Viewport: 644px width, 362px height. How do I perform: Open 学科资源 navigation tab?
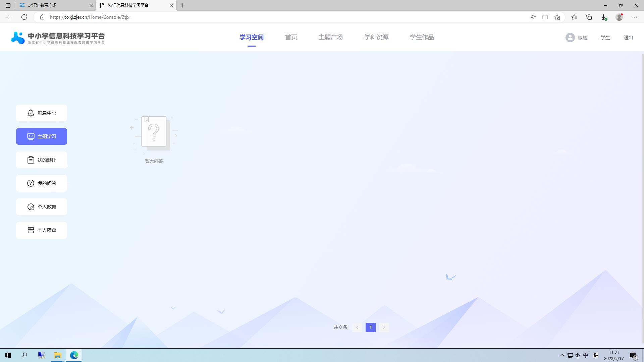click(x=376, y=37)
